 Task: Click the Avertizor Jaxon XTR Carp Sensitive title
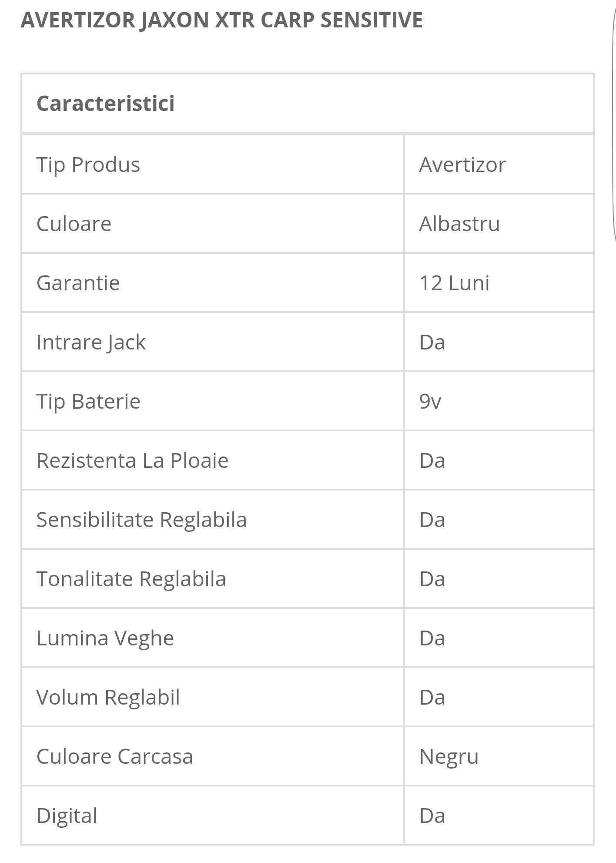click(221, 20)
